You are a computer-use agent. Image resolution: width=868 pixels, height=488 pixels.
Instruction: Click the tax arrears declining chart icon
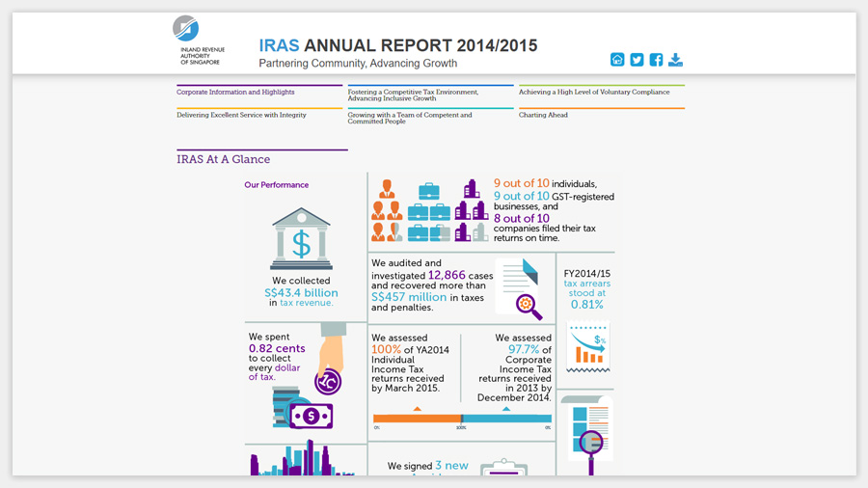pyautogui.click(x=588, y=347)
